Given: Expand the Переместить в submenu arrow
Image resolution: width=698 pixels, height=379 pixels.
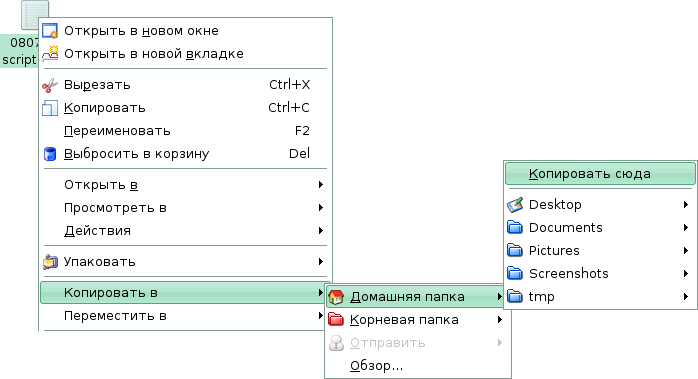Looking at the screenshot, I should tap(321, 316).
